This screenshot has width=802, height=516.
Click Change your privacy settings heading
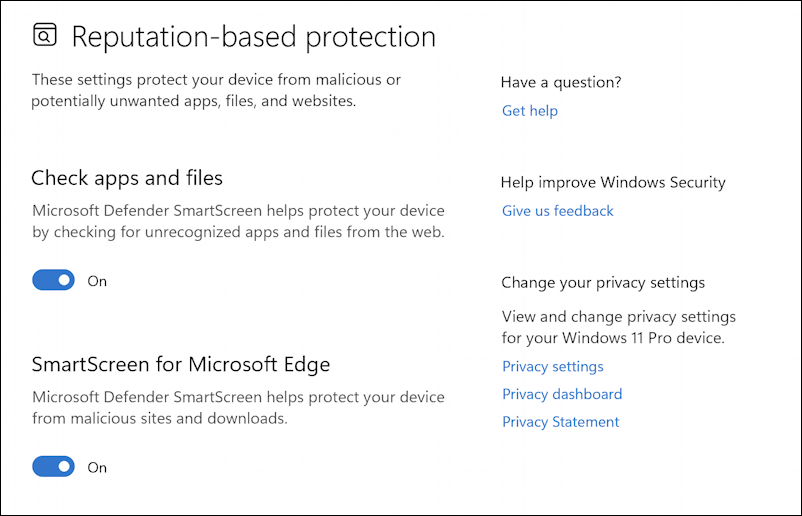[x=603, y=283]
